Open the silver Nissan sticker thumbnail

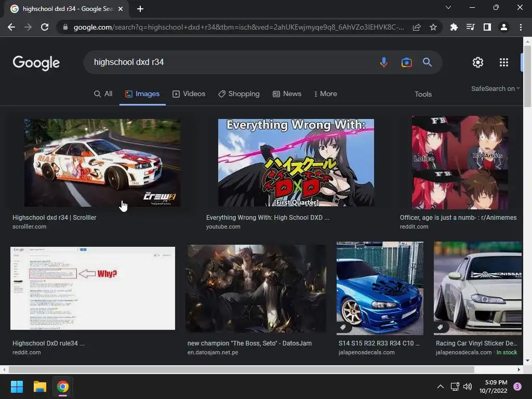pyautogui.click(x=478, y=288)
